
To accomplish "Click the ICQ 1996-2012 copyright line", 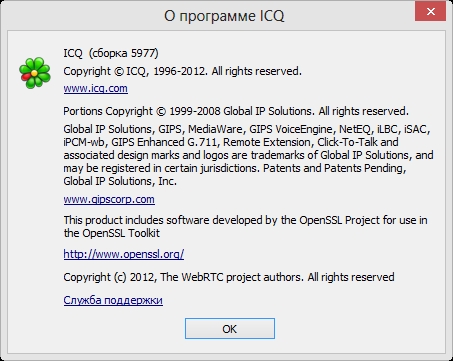I will point(182,71).
